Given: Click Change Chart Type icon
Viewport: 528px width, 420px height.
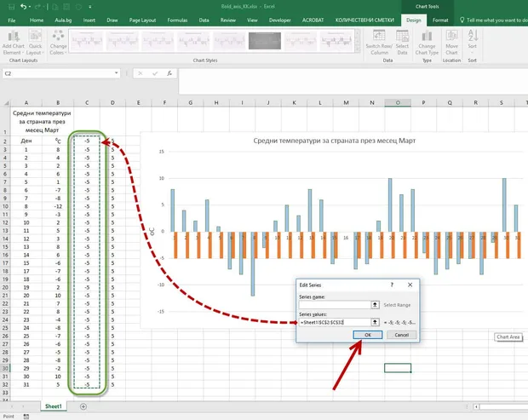Looking at the screenshot, I should (427, 42).
